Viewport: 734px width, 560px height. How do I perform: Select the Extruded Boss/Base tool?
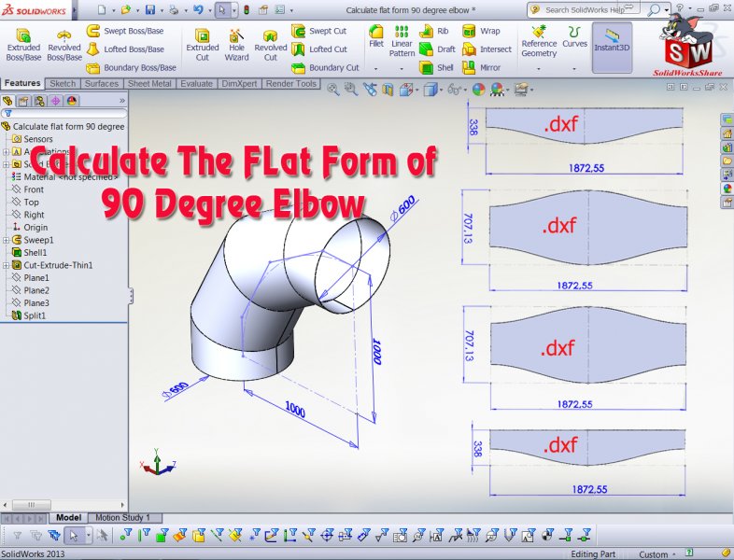point(23,45)
